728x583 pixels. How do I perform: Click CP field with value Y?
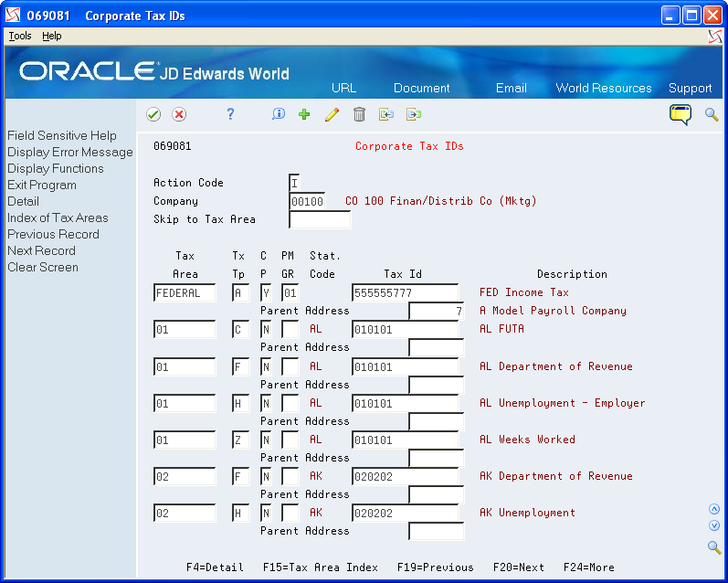(x=266, y=292)
